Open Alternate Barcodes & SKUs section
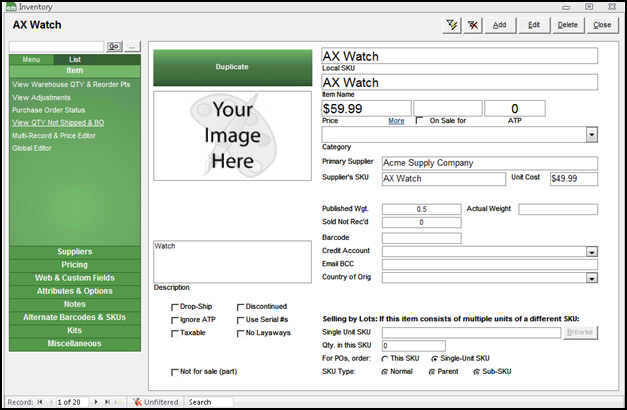Image resolution: width=627 pixels, height=410 pixels. tap(75, 317)
